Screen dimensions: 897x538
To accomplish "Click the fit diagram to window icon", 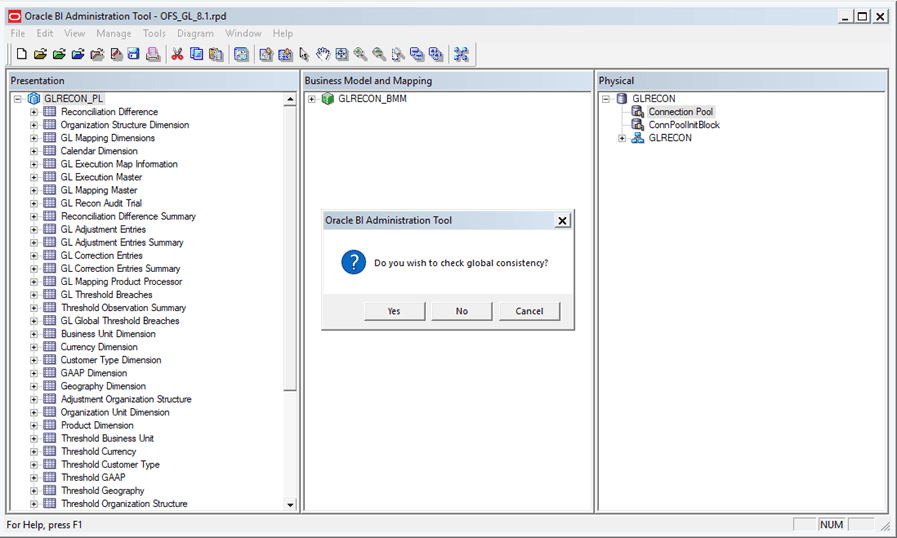I will 342,54.
